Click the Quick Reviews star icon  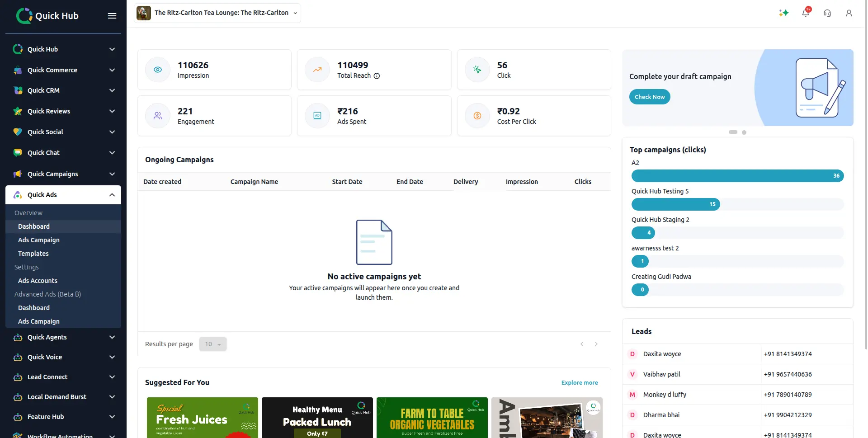[18, 111]
